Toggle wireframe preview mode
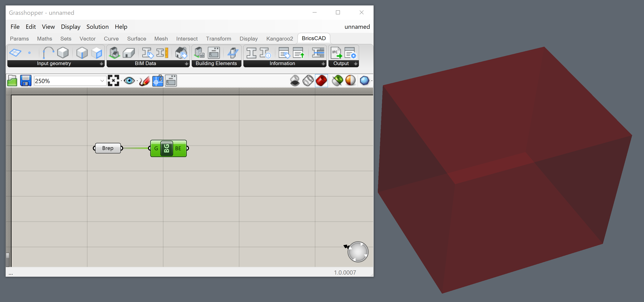Screen dimensions: 644x302 pos(308,80)
